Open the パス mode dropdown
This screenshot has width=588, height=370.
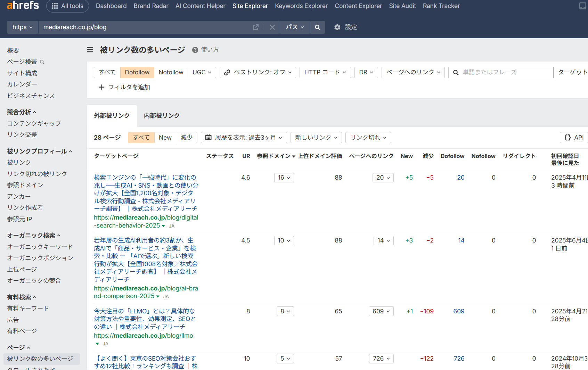point(295,27)
